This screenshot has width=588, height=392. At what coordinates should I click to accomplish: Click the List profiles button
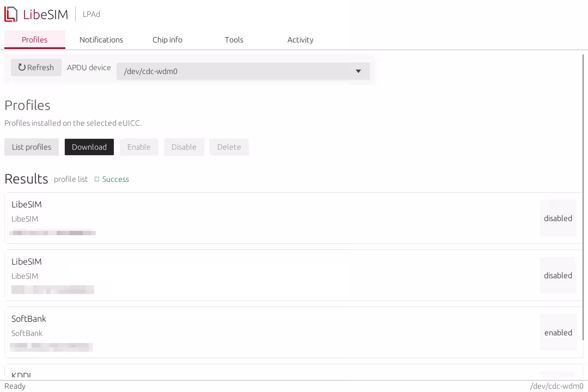[x=32, y=147]
